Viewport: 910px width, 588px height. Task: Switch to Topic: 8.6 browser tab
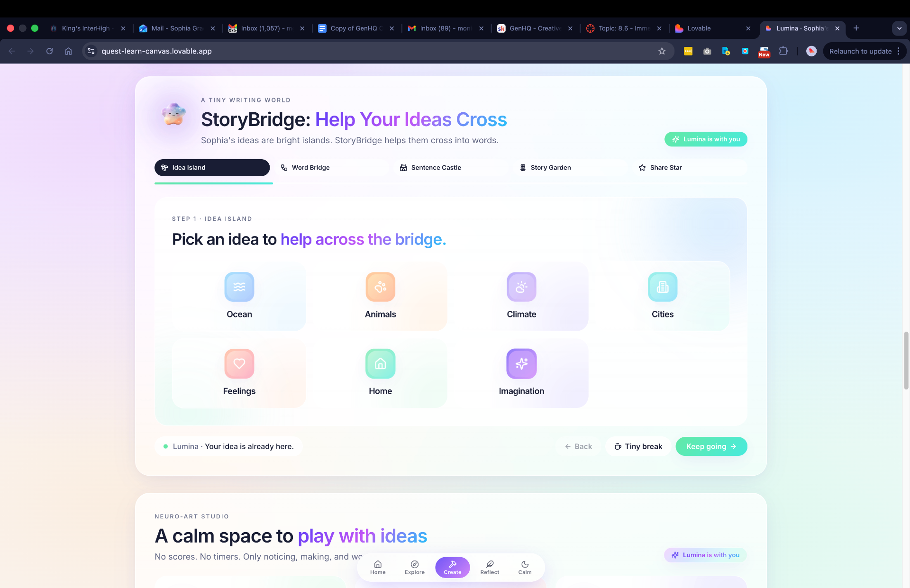623,28
